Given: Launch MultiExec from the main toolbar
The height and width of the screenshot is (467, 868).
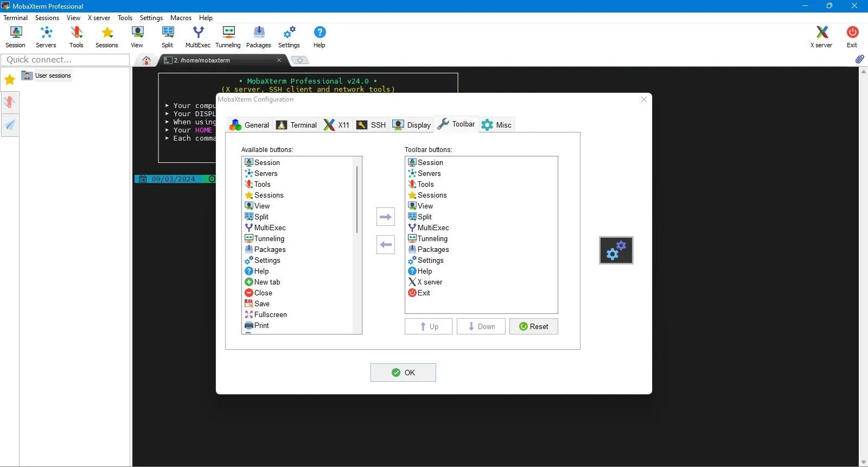Looking at the screenshot, I should (198, 37).
